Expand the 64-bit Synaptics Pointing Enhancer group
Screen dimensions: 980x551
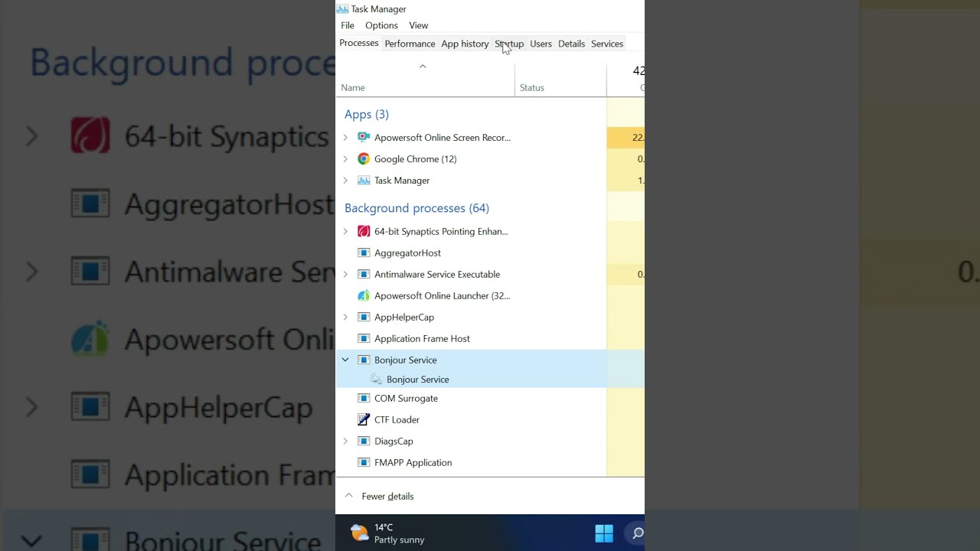click(345, 231)
